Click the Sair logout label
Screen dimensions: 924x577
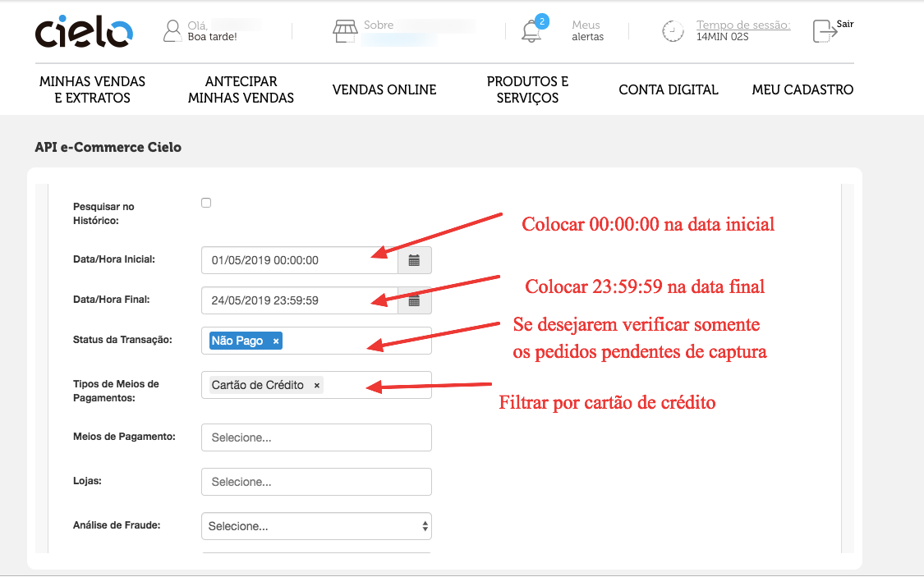[845, 24]
